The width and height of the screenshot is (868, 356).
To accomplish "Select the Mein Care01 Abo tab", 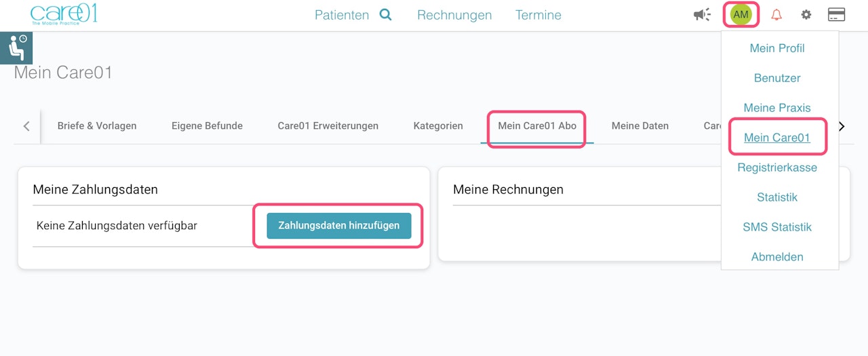I will point(537,125).
